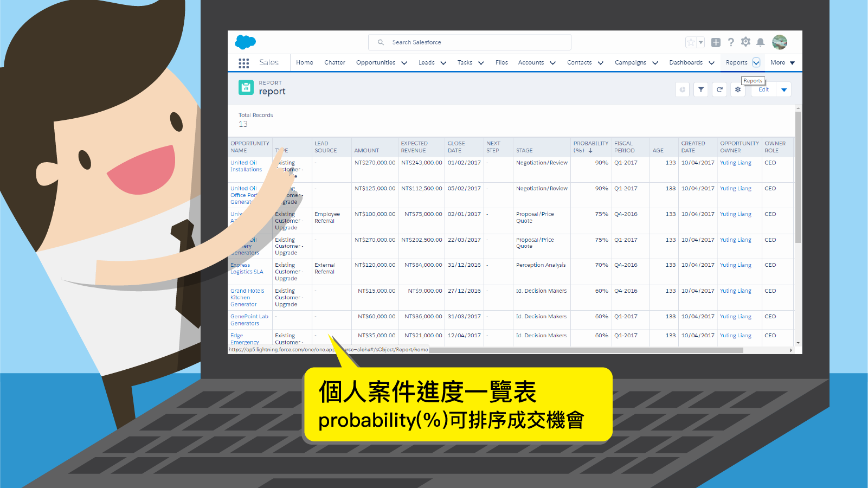Open the report filter funnel
This screenshot has width=868, height=488.
[701, 89]
